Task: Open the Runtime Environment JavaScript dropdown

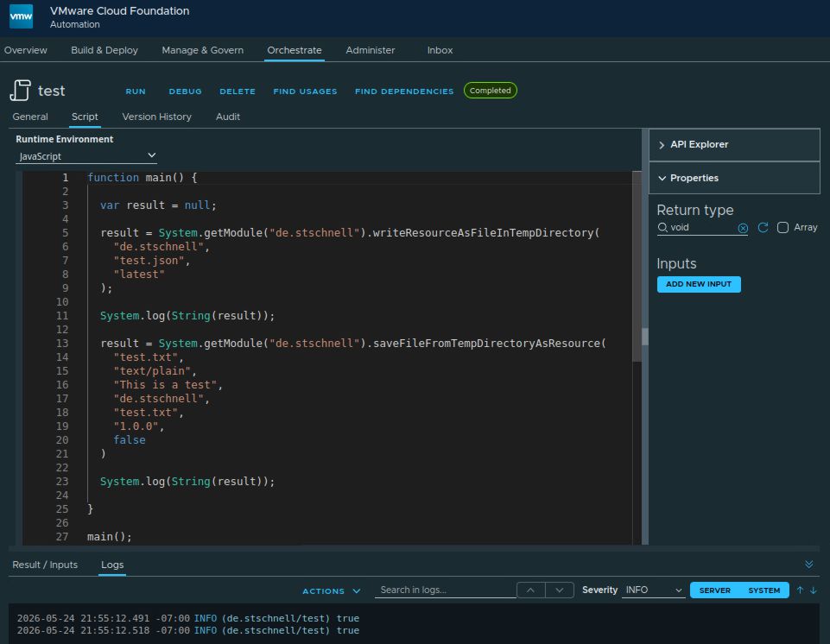Action: coord(86,156)
